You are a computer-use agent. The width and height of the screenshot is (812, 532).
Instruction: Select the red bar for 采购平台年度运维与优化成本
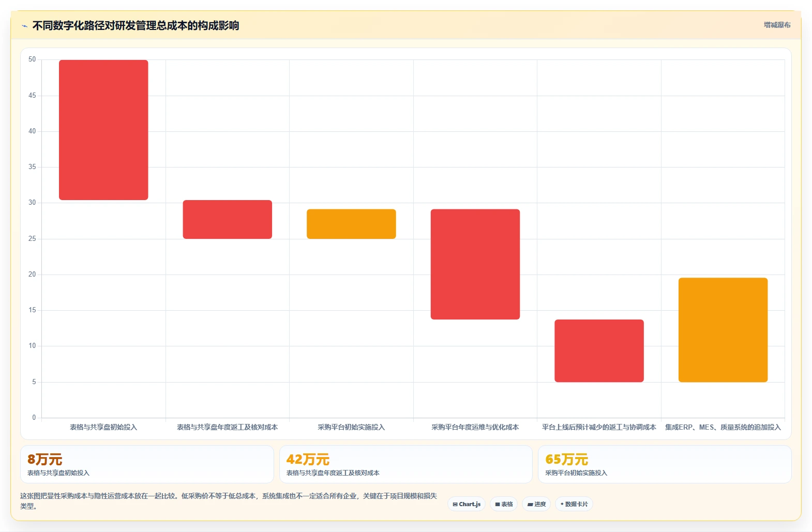pos(475,264)
